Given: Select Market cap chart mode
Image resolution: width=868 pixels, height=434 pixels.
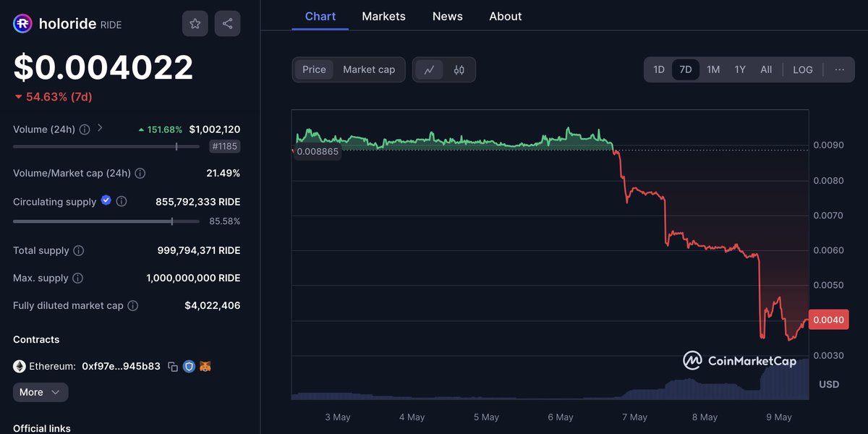Looking at the screenshot, I should (369, 69).
